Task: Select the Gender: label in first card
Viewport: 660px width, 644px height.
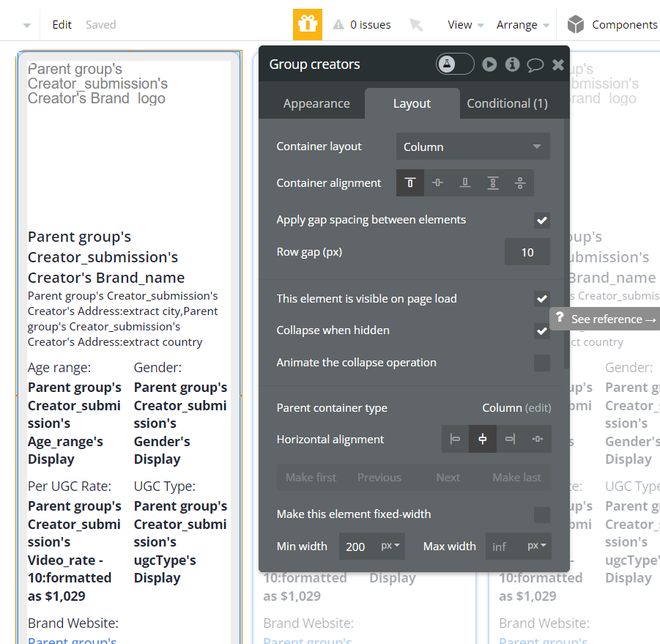Action: 157,368
